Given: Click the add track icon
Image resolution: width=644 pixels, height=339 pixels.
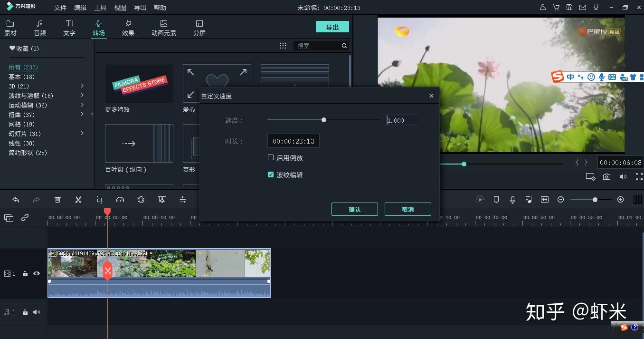Looking at the screenshot, I should tap(9, 218).
